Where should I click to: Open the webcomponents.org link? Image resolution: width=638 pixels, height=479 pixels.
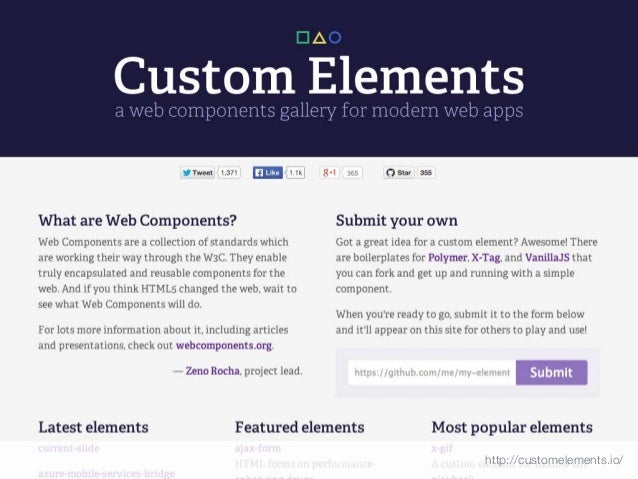[x=224, y=346]
